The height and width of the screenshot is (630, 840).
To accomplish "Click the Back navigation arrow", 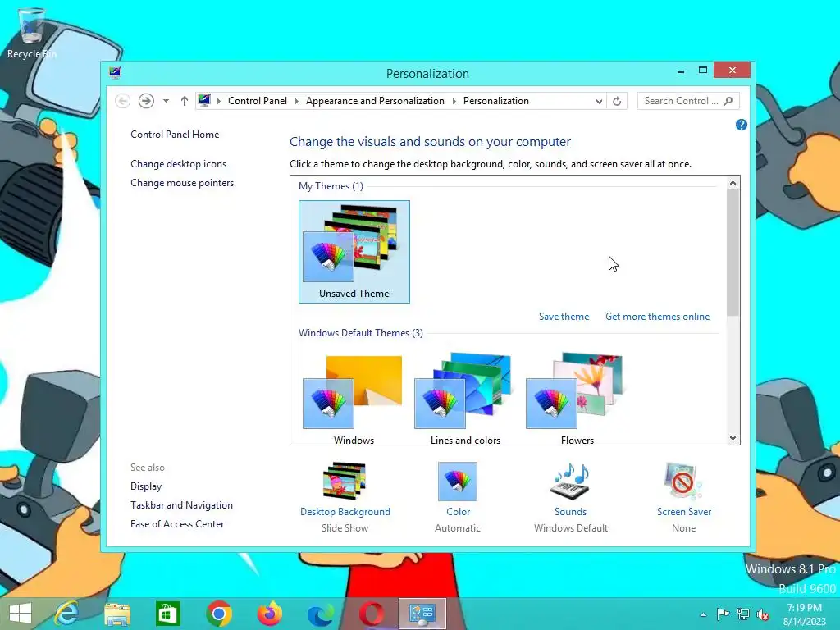I will click(x=123, y=101).
